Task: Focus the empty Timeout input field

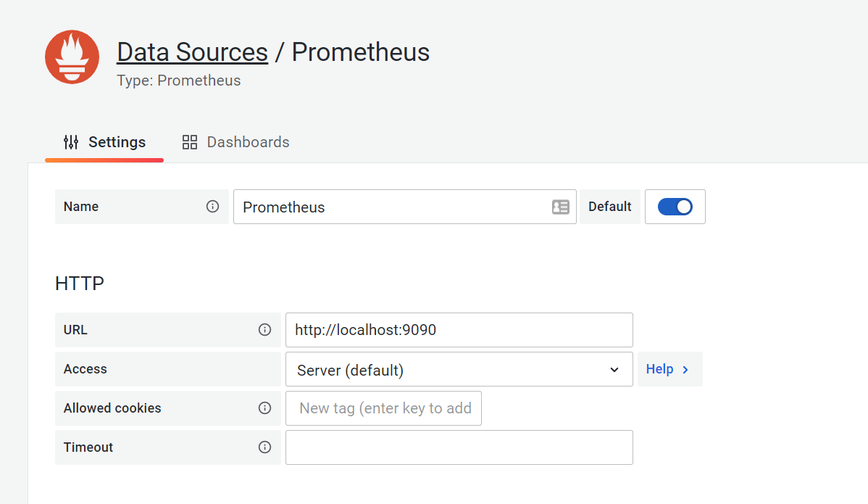Action: click(459, 447)
